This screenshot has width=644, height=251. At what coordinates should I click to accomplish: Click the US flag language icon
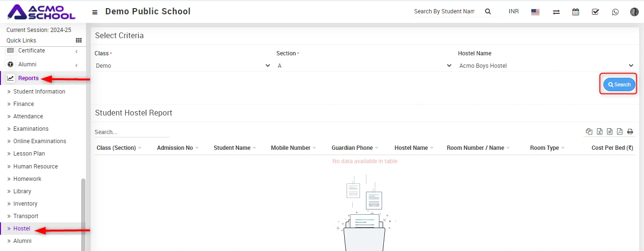[535, 12]
